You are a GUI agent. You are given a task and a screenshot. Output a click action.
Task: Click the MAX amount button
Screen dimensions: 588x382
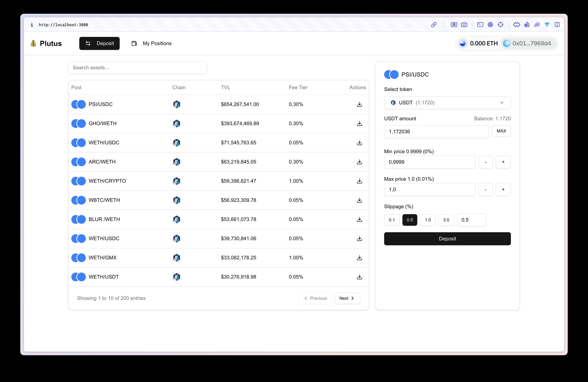501,131
